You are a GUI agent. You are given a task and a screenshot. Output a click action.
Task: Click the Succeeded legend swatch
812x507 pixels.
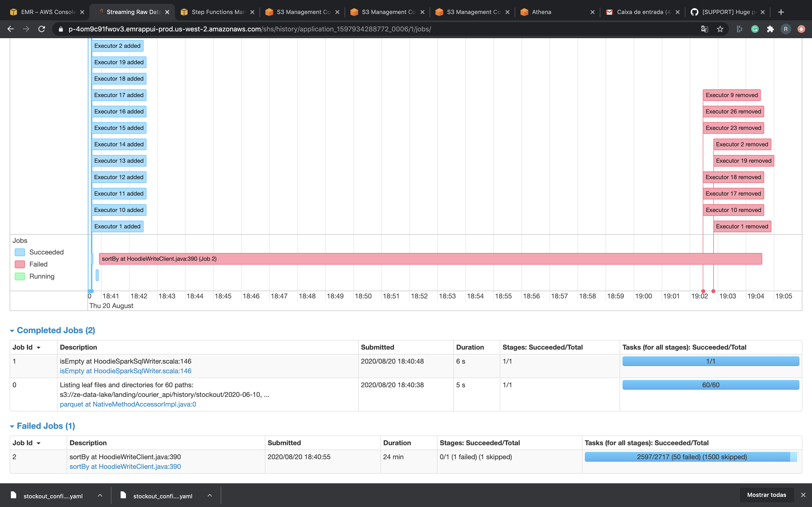pos(20,252)
